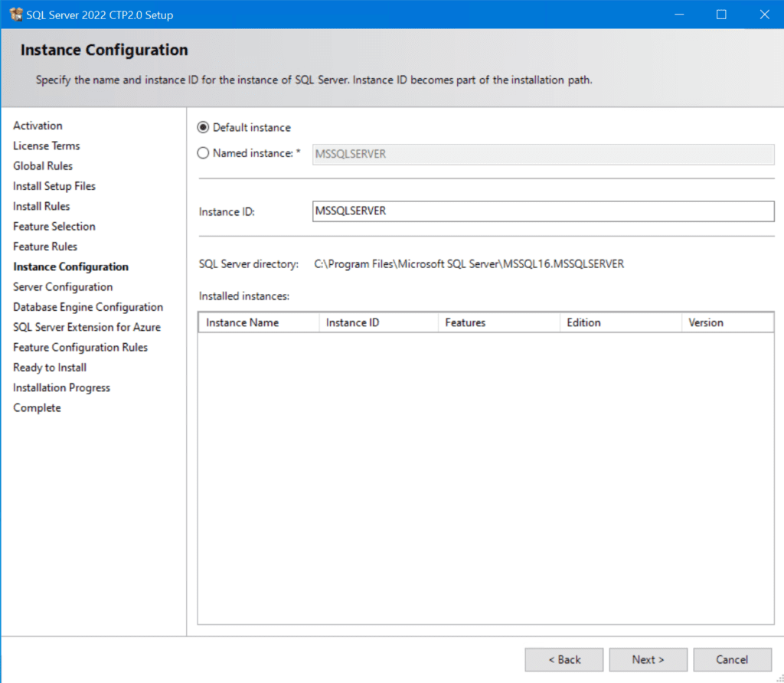This screenshot has height=683, width=784.
Task: Click the SQL Server setup title bar icon
Action: click(x=16, y=15)
